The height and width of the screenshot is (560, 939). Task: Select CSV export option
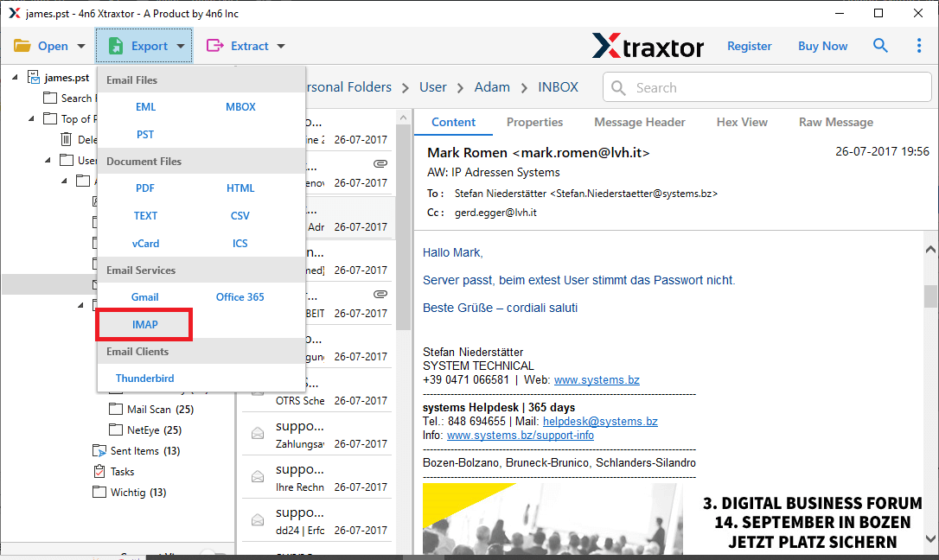point(240,215)
